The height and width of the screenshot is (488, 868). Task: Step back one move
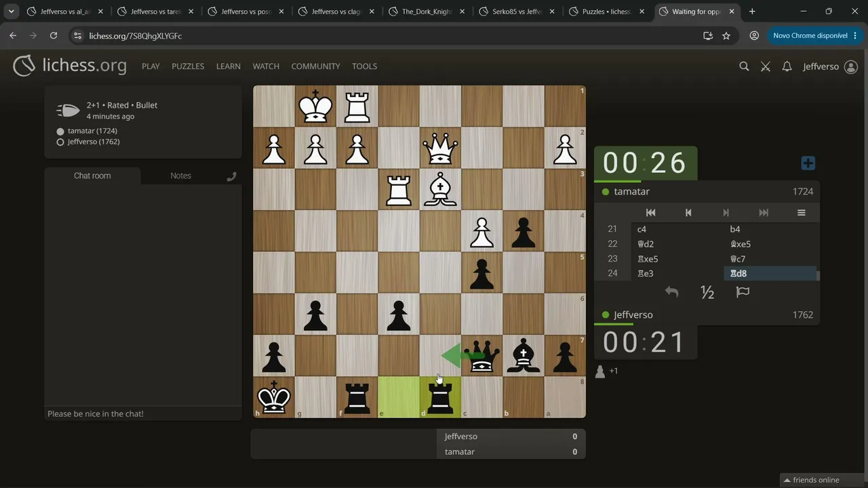[688, 213]
